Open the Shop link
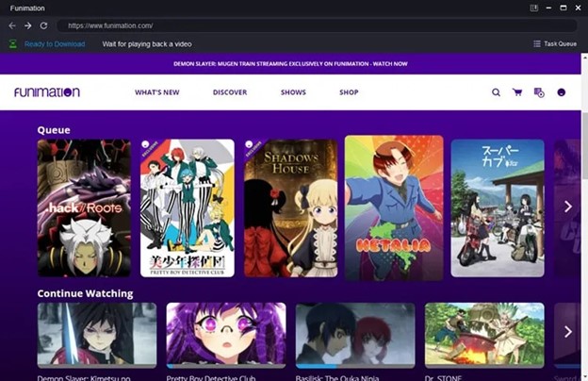Image resolution: width=588 pixels, height=381 pixels. pyautogui.click(x=349, y=92)
